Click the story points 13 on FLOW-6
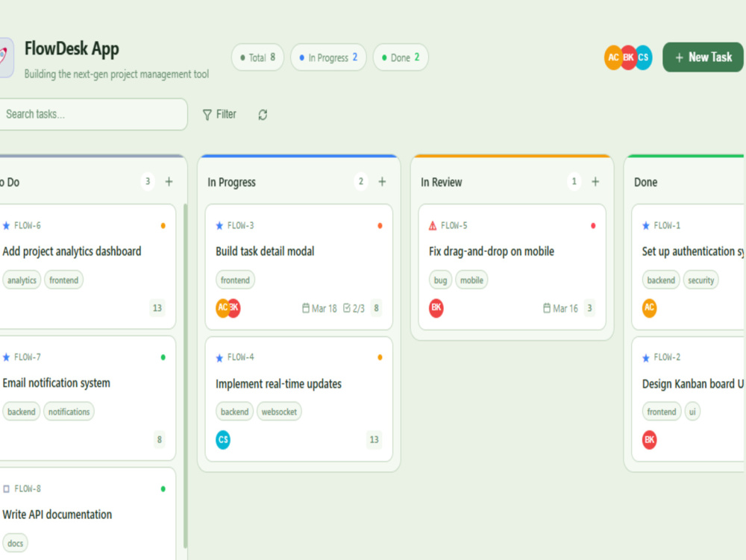The height and width of the screenshot is (560, 746). click(x=157, y=308)
